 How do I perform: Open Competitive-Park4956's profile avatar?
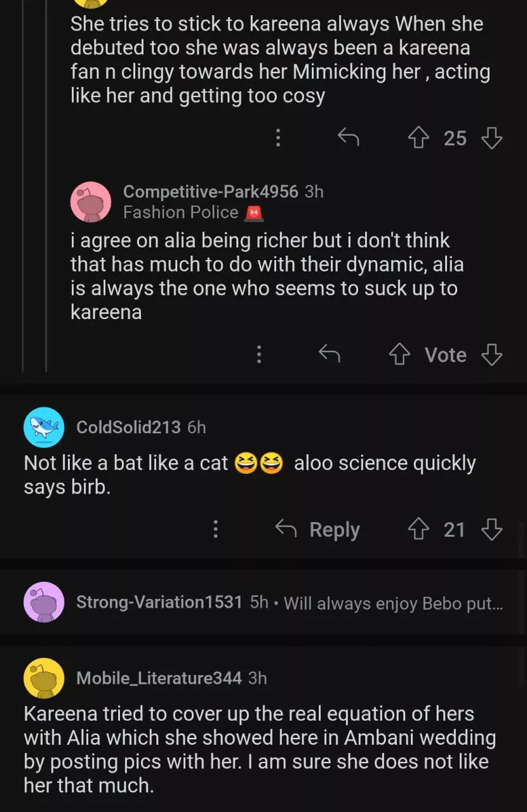[91, 202]
